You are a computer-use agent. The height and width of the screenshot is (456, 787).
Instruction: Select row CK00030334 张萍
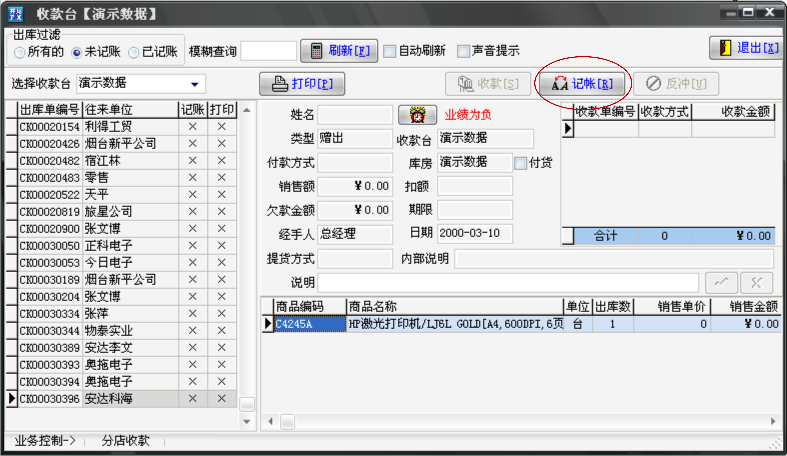pyautogui.click(x=120, y=314)
